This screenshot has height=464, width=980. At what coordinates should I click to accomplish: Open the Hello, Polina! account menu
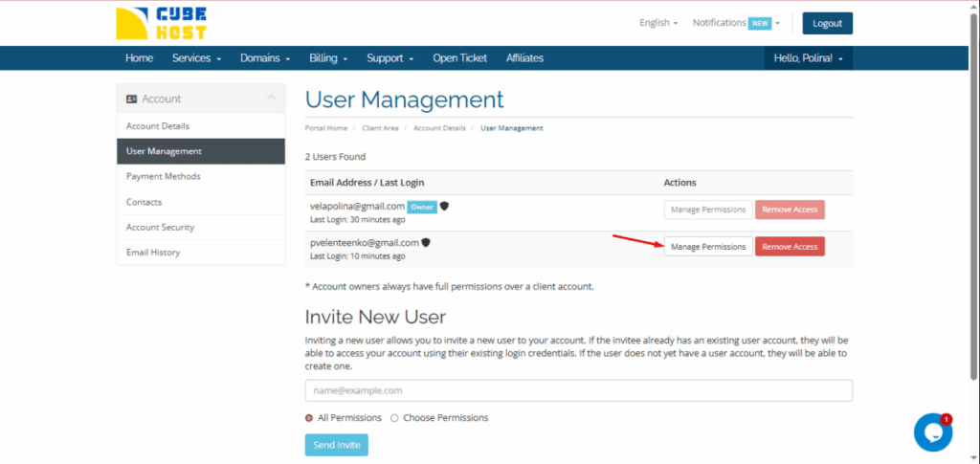click(808, 58)
